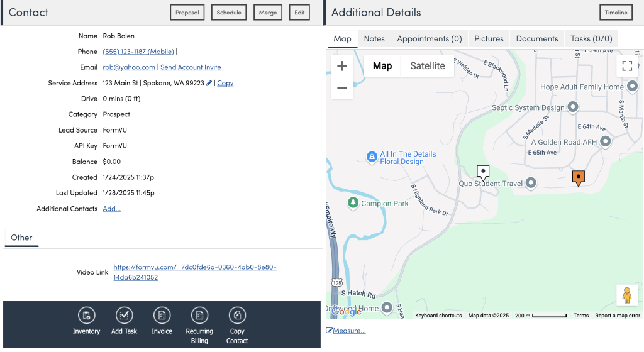Click Add... additional contacts link
The width and height of the screenshot is (644, 352).
111,209
